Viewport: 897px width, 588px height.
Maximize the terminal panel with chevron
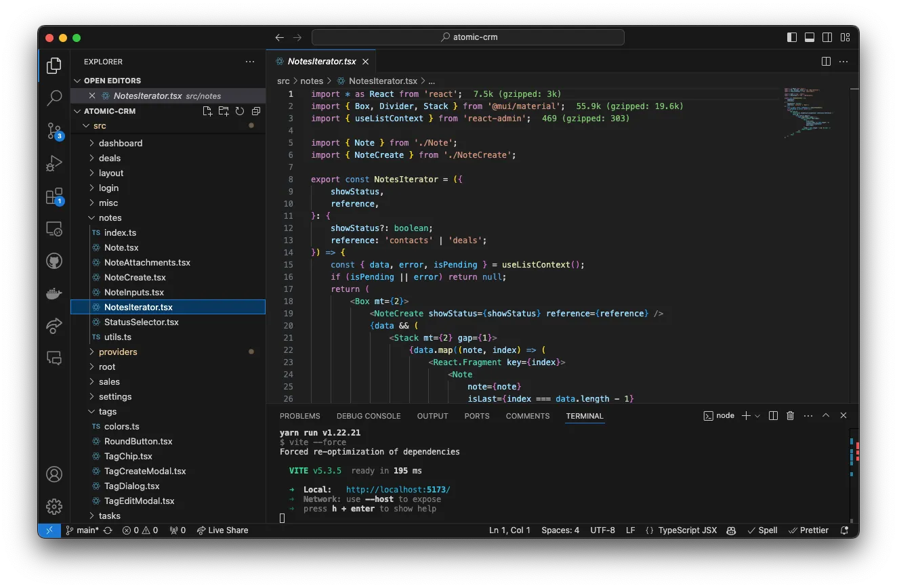click(826, 415)
